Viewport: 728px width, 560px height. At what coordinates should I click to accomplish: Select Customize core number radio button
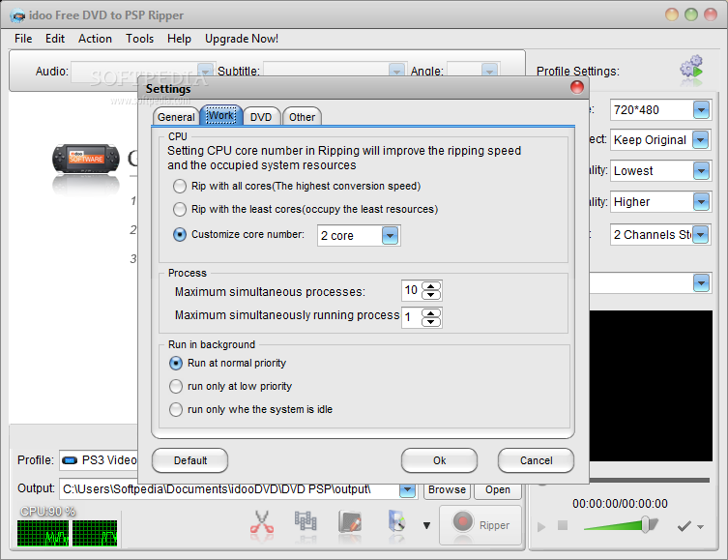coord(180,234)
